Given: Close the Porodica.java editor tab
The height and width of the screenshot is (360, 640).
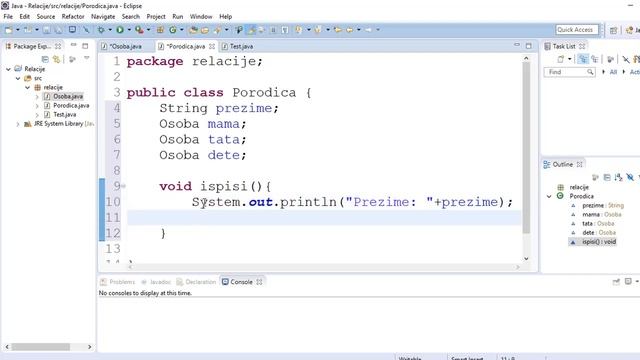Looking at the screenshot, I should pos(212,47).
